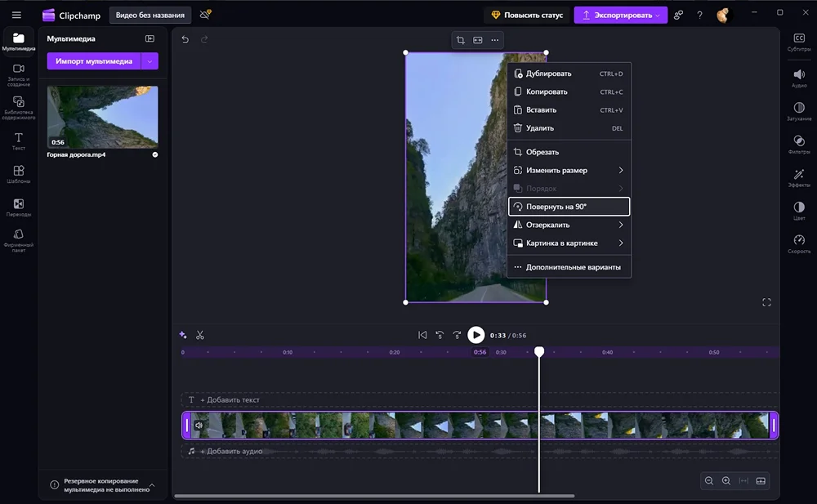Open the Фильтры panel on the right
The image size is (817, 504).
point(798,142)
